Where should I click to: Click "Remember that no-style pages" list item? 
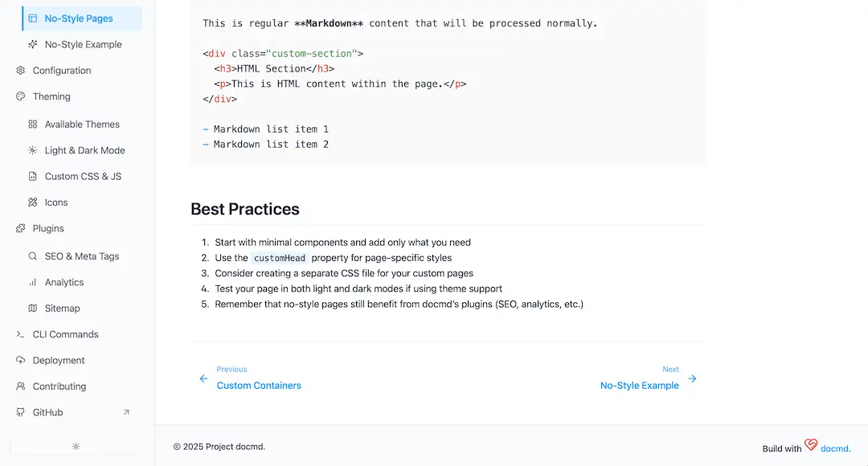(x=399, y=304)
